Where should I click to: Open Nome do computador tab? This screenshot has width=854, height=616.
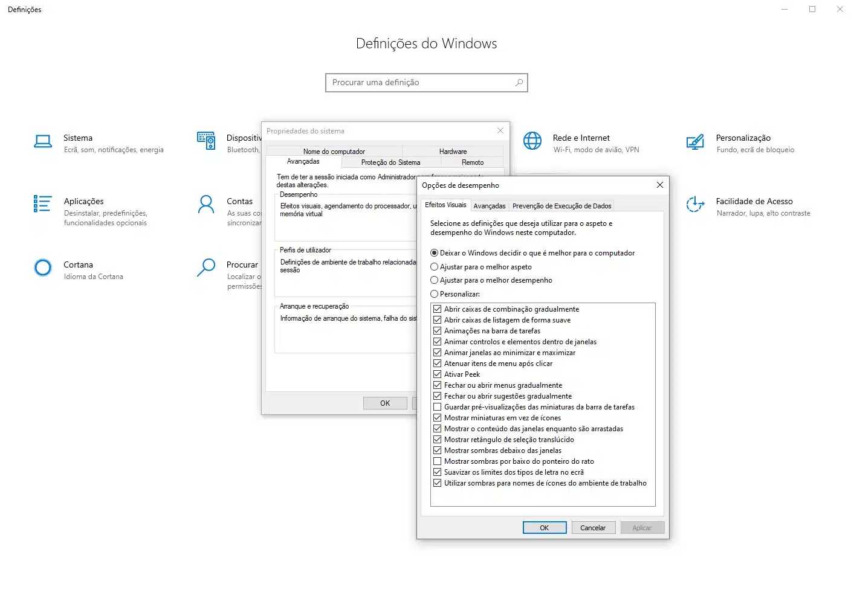[x=334, y=152]
